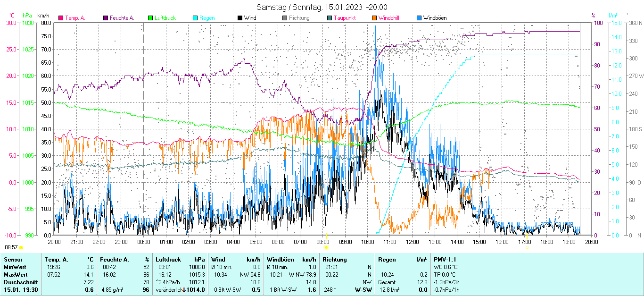
Task: Click the yellow sun icon beside 08:57
Action: (x=21, y=247)
